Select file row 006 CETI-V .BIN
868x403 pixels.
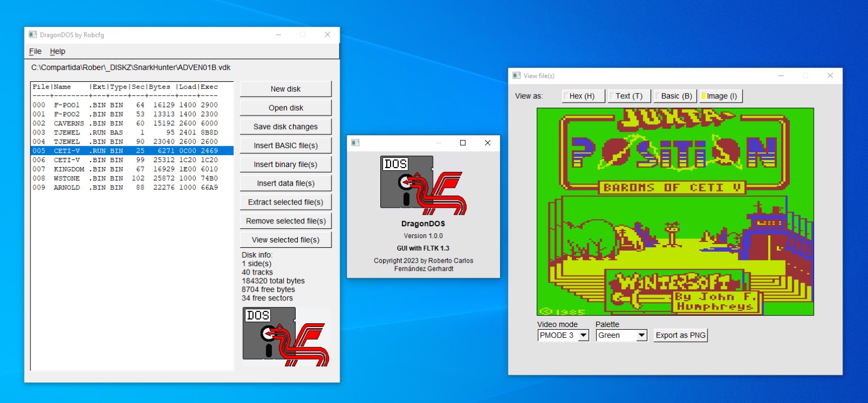click(x=132, y=160)
